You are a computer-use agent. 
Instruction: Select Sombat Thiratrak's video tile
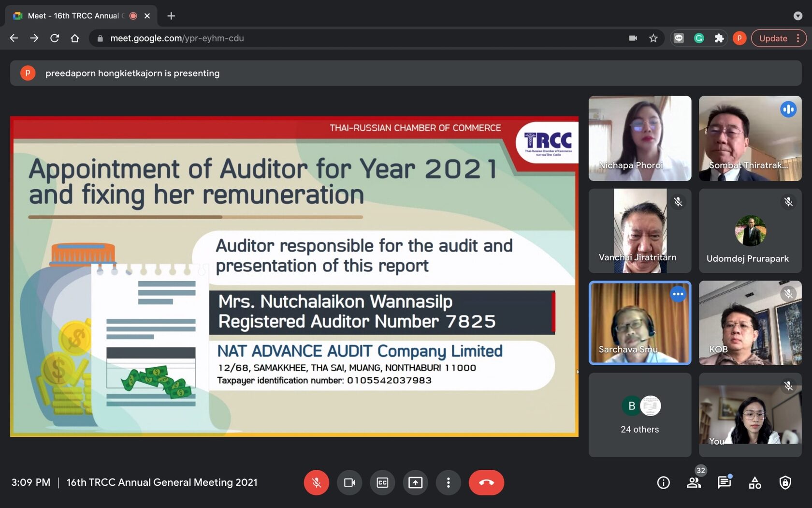pyautogui.click(x=750, y=138)
